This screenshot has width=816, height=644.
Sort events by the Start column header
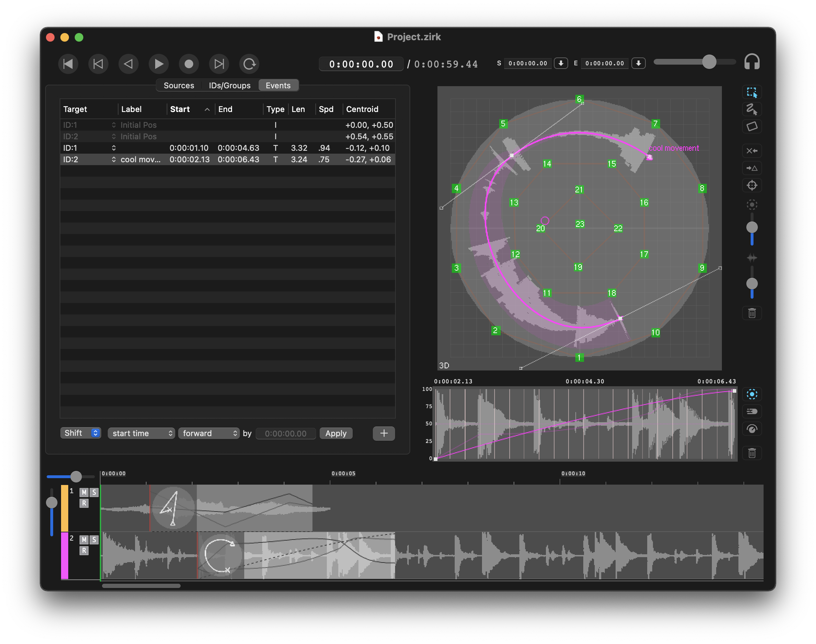pyautogui.click(x=190, y=109)
